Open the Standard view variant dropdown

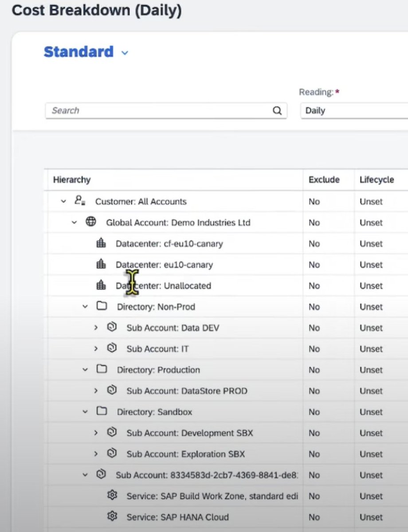coord(125,53)
